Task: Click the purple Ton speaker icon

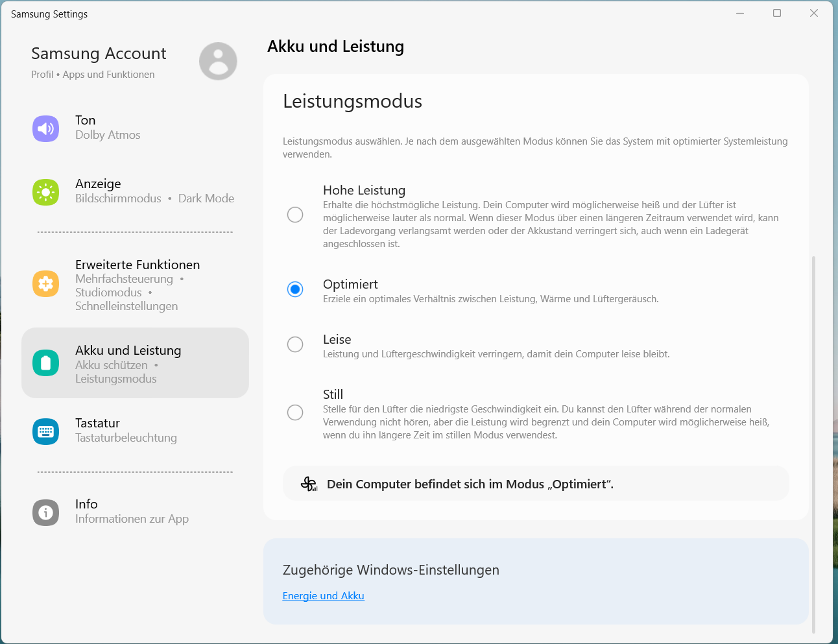Action: click(46, 128)
